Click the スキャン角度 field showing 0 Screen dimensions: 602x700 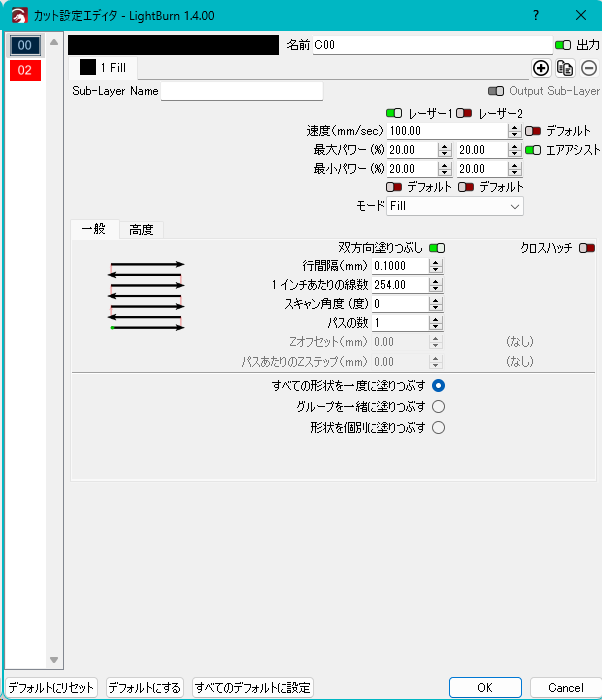click(400, 304)
